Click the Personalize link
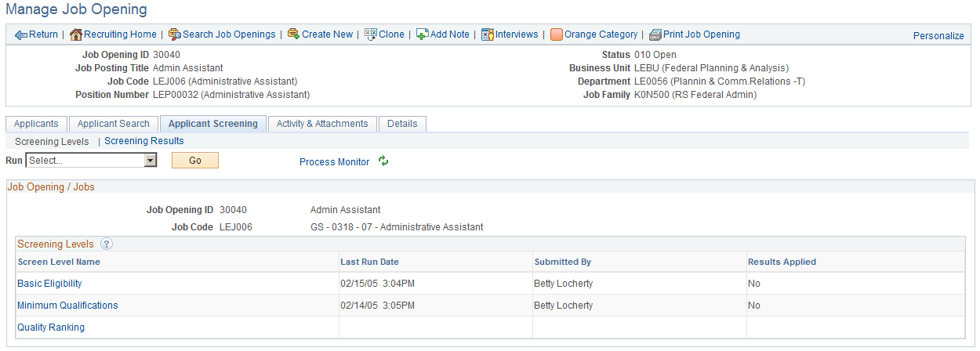Image resolution: width=980 pixels, height=351 pixels. tap(938, 35)
